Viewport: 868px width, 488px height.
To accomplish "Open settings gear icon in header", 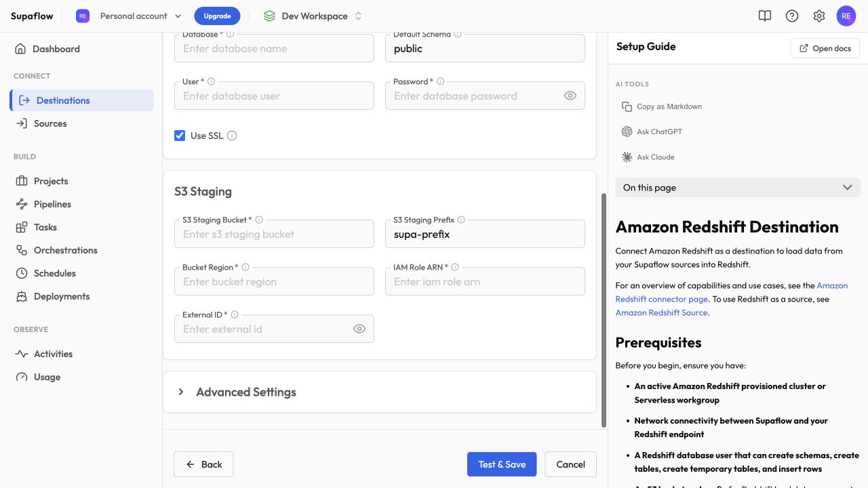I will coord(819,16).
